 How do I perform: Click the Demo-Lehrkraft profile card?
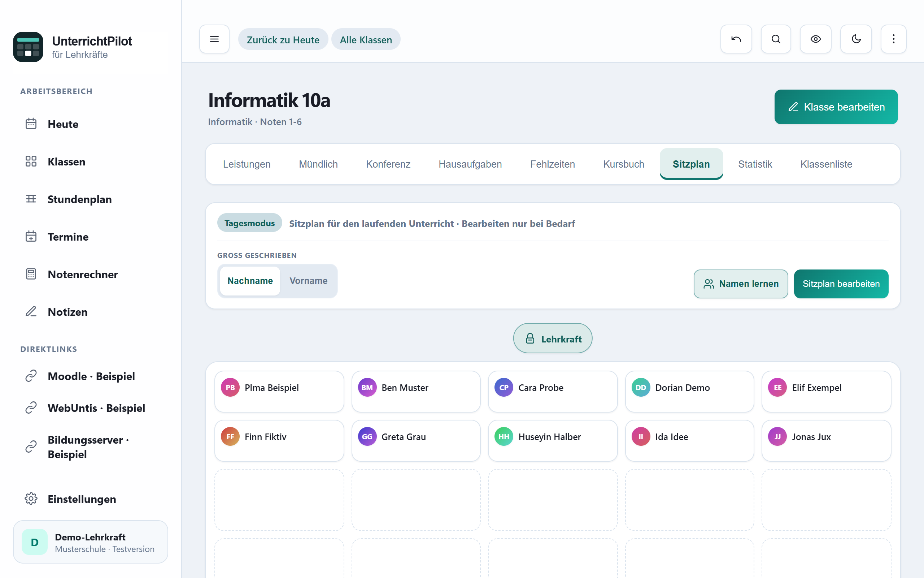(91, 542)
